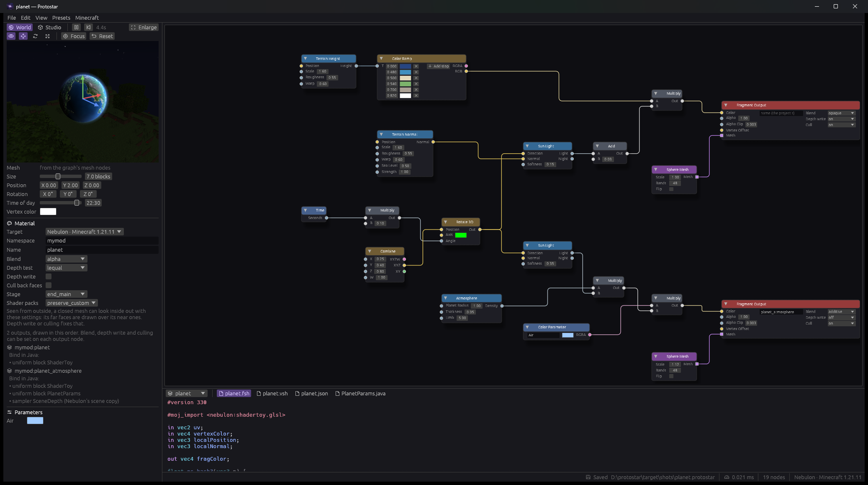Open the Presets menu
The width and height of the screenshot is (868, 485).
point(61,18)
